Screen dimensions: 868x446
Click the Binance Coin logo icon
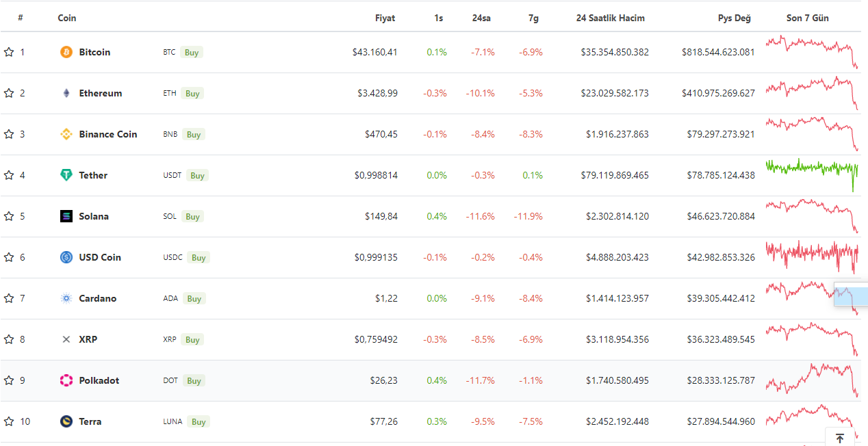click(x=66, y=134)
